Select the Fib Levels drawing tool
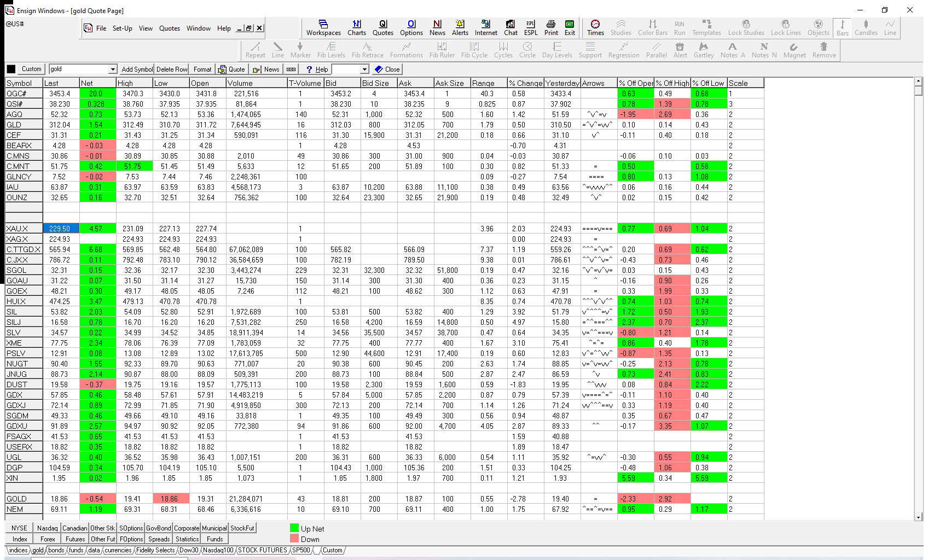Viewport: 928px width, 560px height. tap(331, 50)
